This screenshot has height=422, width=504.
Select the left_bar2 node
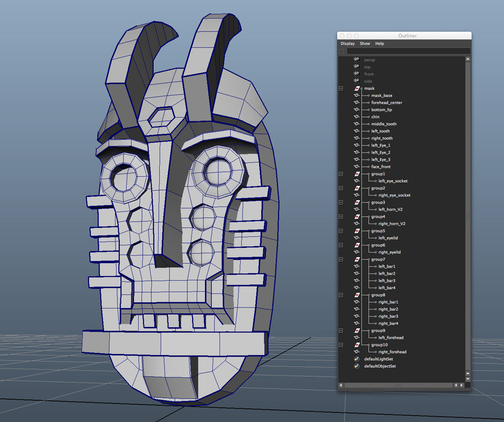click(x=387, y=273)
